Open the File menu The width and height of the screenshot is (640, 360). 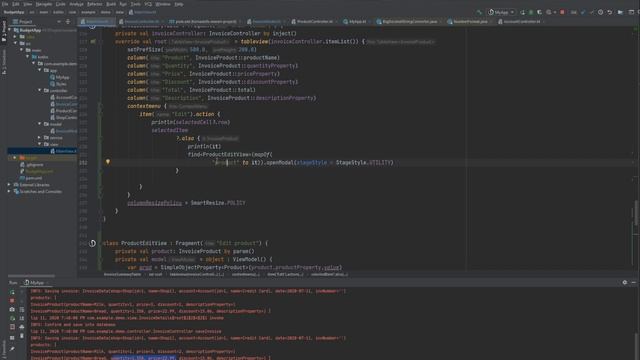(x=5, y=4)
